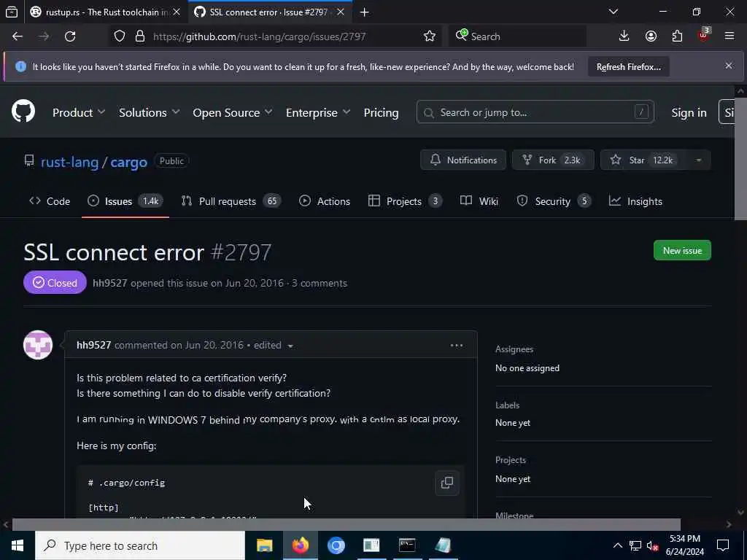The image size is (747, 560).
Task: Click the Notifications button
Action: (x=463, y=160)
